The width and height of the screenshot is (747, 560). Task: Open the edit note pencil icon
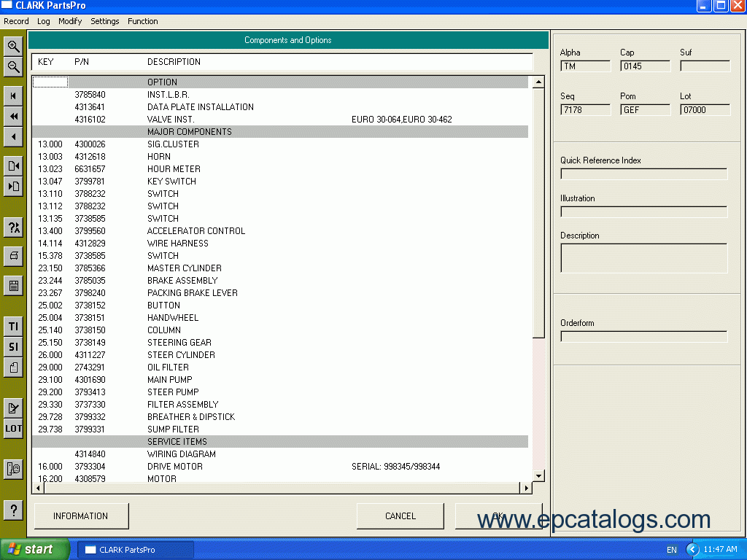coord(13,408)
